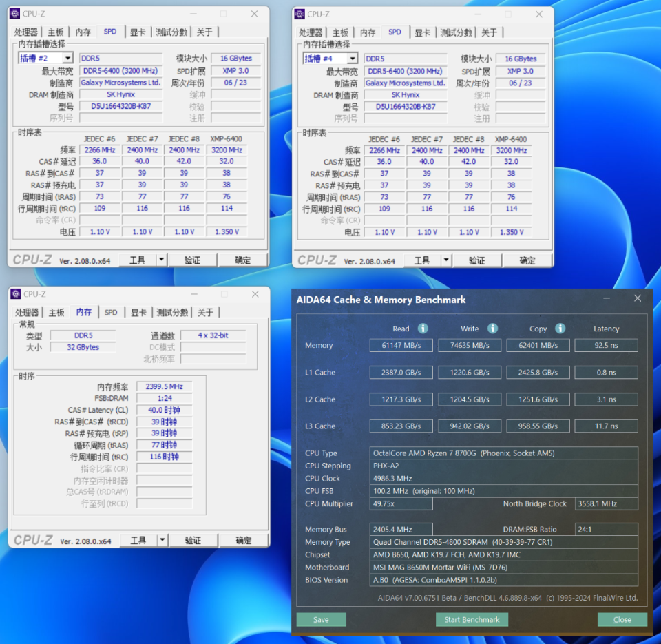Click Close button in AIDA64
Screen dimensions: 661x644
tap(622, 619)
